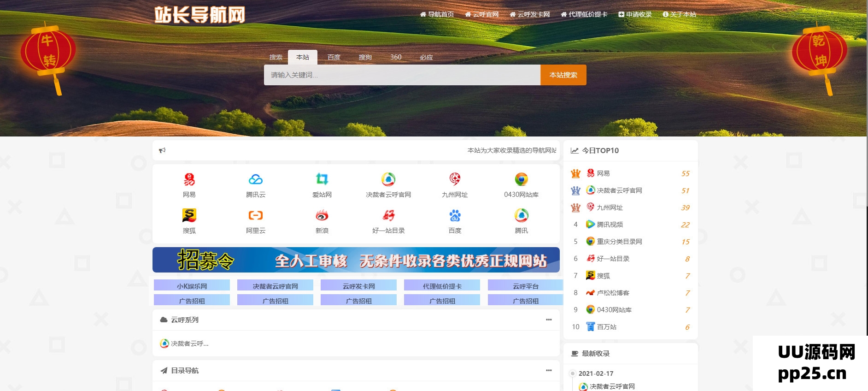This screenshot has width=868, height=391.
Task: Click the orange 本站搜索 button
Action: tap(563, 75)
